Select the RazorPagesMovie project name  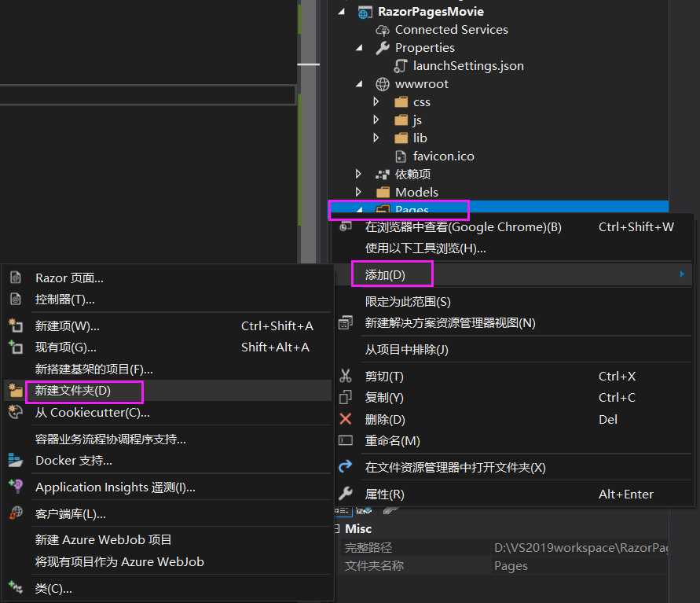click(431, 12)
